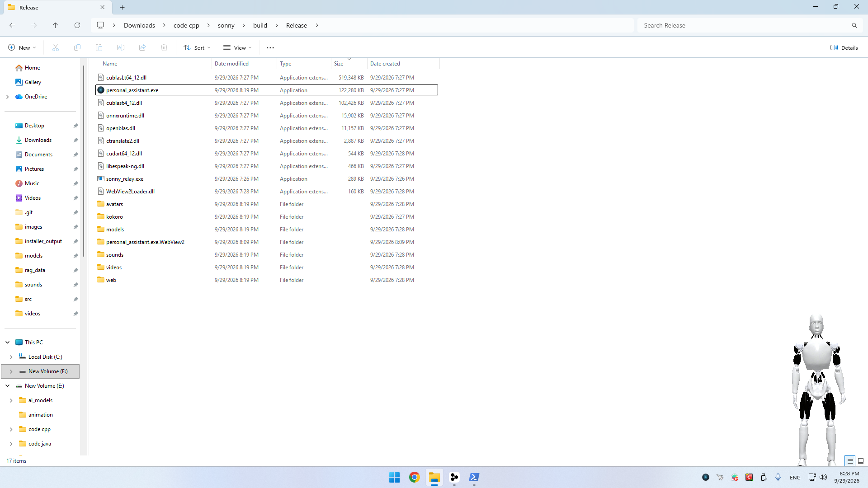Viewport: 868px width, 488px height.
Task: Expand Local Disk (C:) node
Action: point(11,357)
